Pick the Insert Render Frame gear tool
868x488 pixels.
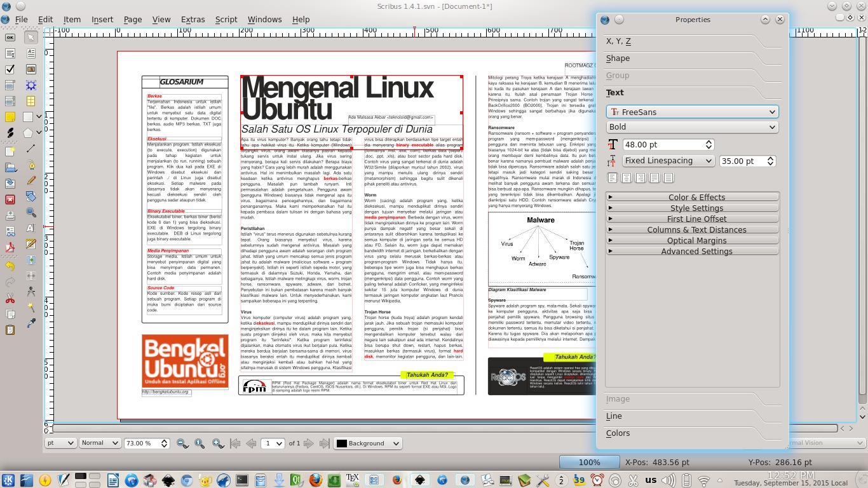[x=31, y=85]
